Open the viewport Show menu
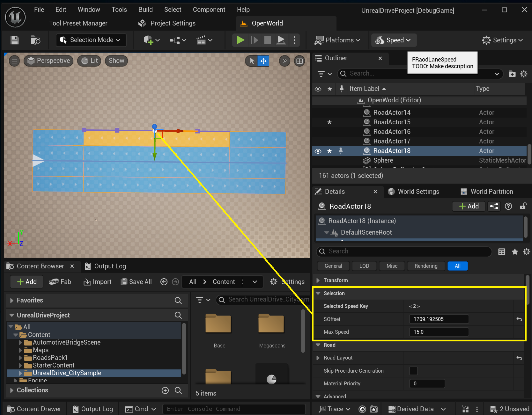 click(x=116, y=61)
